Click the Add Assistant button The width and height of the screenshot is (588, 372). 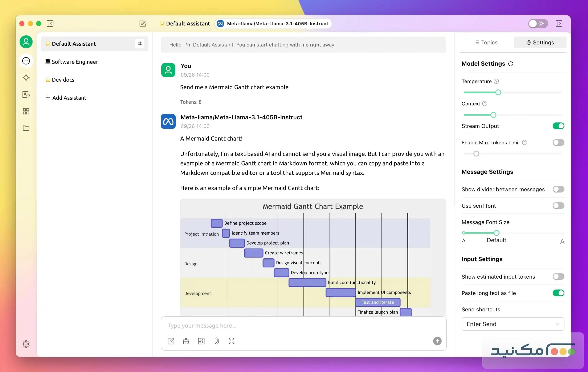tap(66, 98)
